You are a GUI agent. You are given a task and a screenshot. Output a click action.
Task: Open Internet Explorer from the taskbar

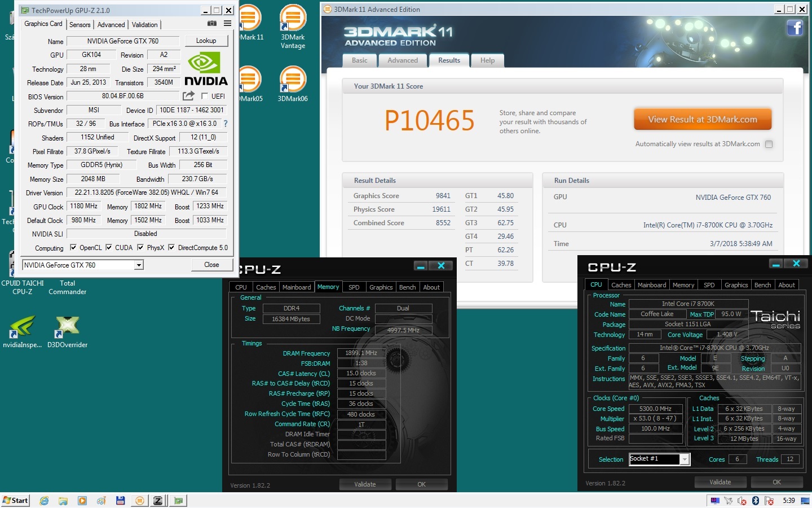coord(44,501)
